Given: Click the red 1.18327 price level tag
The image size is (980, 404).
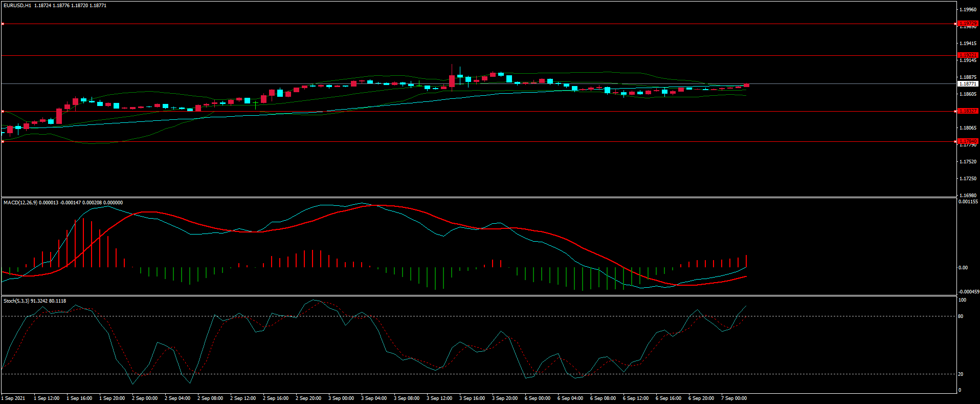Looking at the screenshot, I should point(967,111).
